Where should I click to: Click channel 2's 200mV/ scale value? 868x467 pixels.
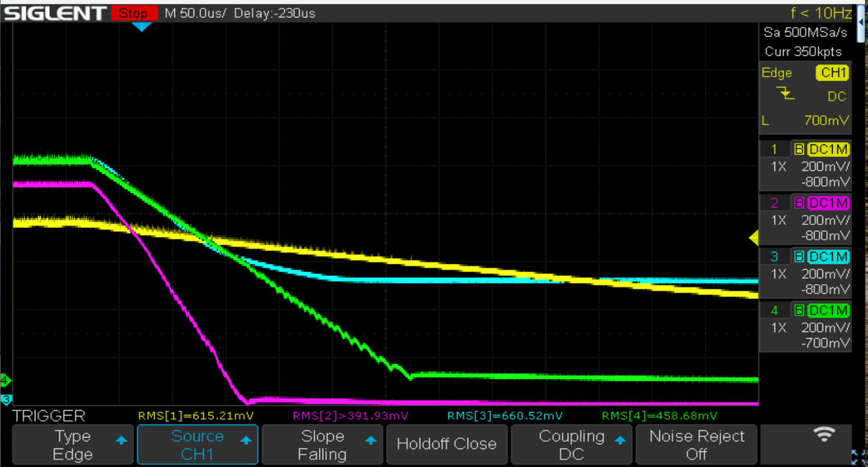[825, 221]
